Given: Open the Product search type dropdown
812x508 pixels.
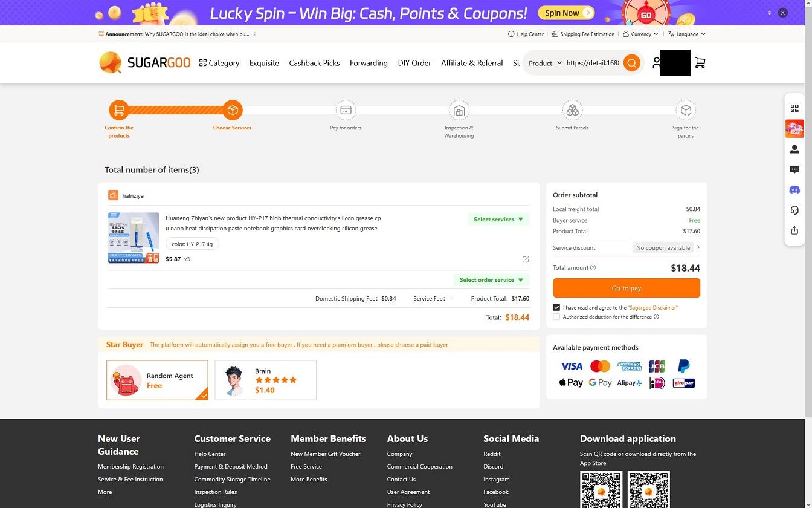Looking at the screenshot, I should (545, 63).
